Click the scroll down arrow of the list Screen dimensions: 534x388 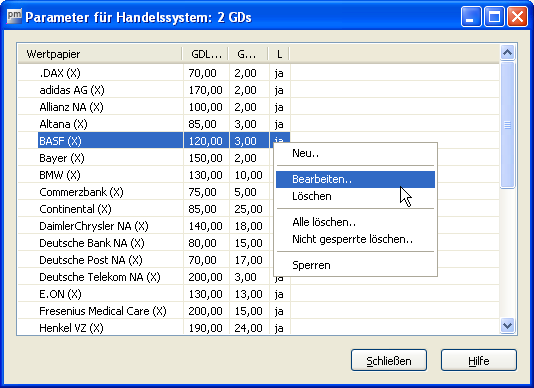tap(507, 326)
